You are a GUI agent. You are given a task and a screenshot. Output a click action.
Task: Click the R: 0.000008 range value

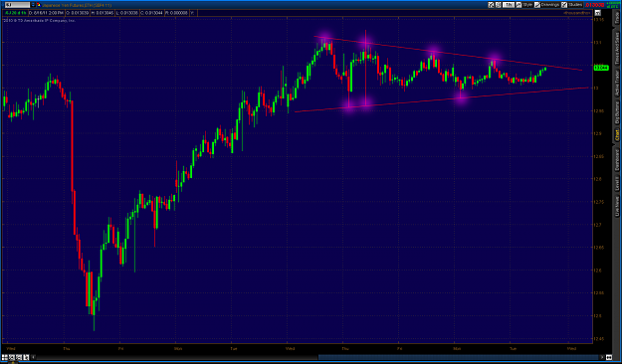pos(176,13)
